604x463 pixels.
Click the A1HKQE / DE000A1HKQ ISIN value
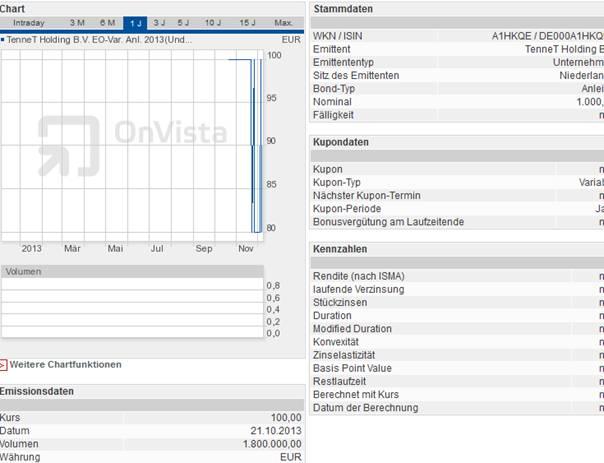pos(548,36)
